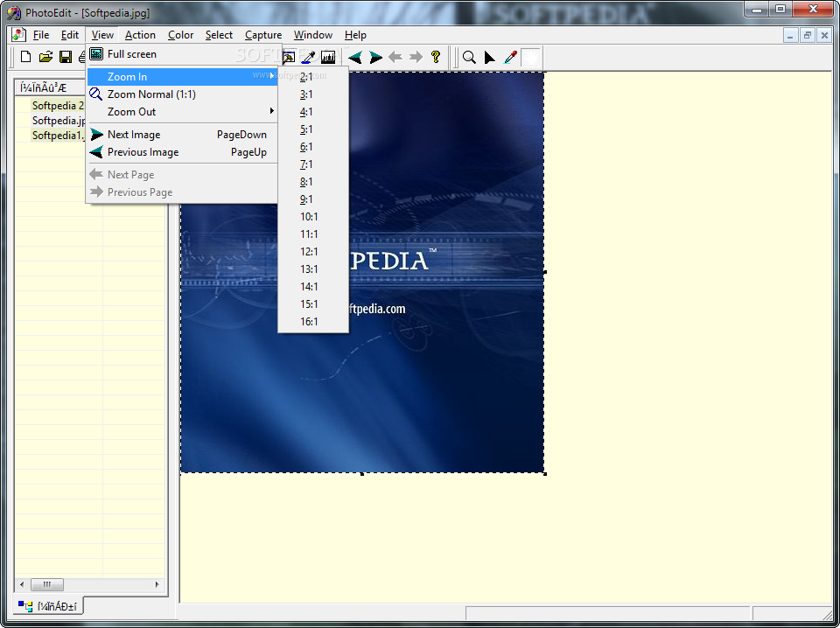Expand the Zoom Out submenu
The height and width of the screenshot is (628, 840).
pyautogui.click(x=182, y=111)
